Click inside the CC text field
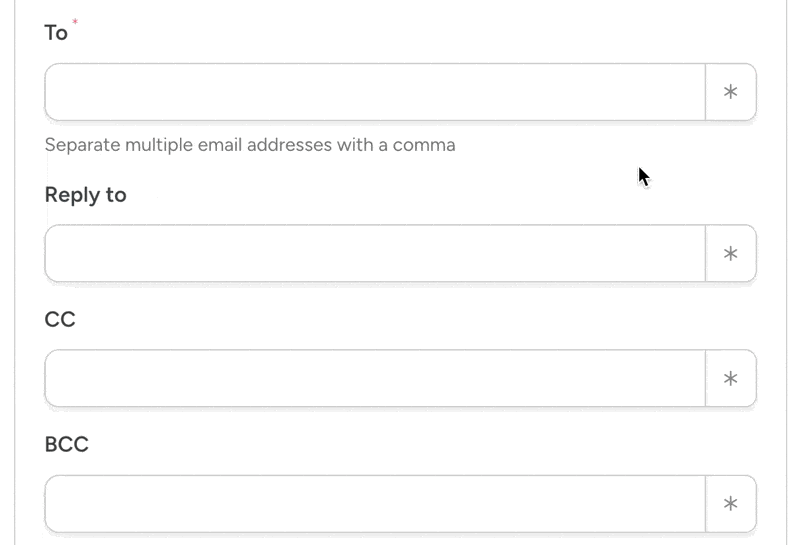 click(x=375, y=378)
